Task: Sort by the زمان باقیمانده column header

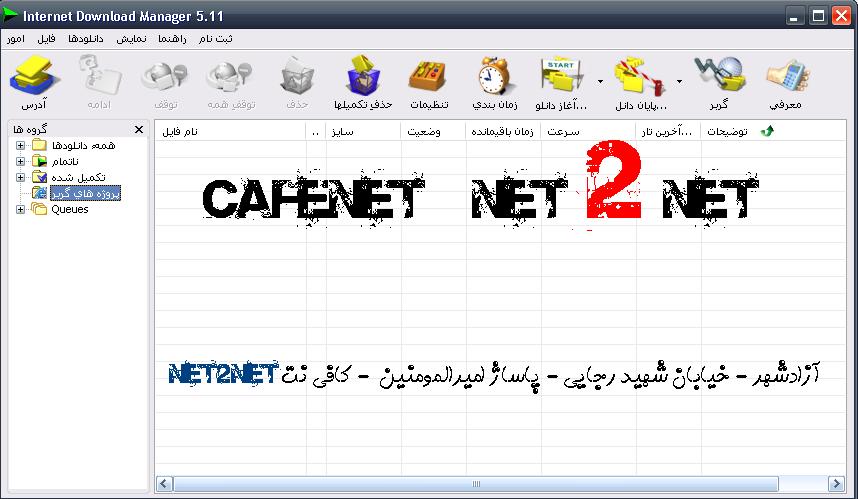Action: pos(503,131)
